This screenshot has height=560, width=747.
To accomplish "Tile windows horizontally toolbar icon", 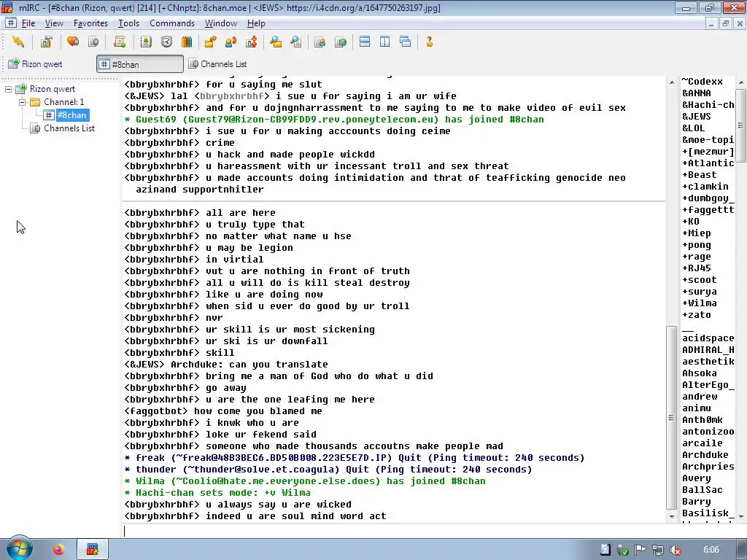I will click(x=365, y=42).
